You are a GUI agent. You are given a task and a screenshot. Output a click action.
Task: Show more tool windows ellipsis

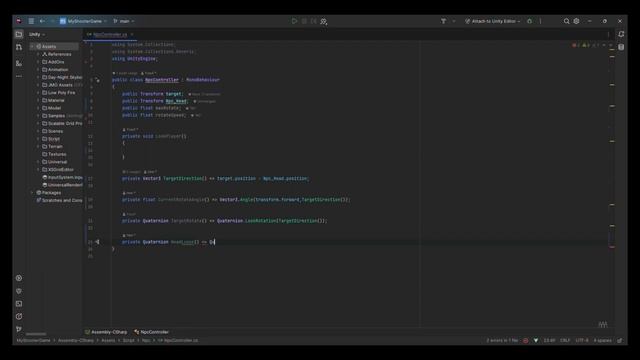[x=19, y=76]
